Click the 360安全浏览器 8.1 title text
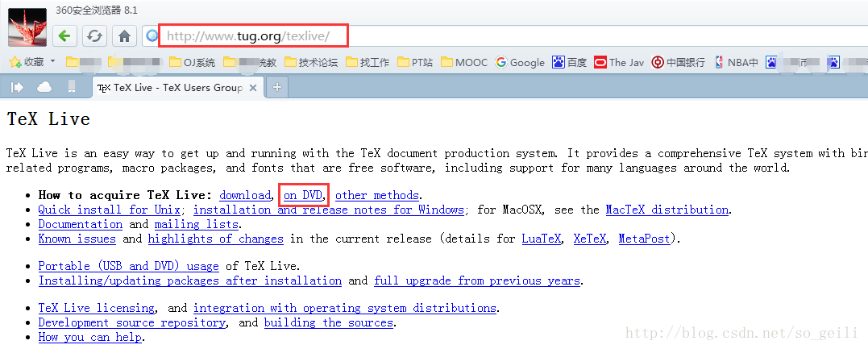Screen dimensions: 868x349 pos(97,10)
